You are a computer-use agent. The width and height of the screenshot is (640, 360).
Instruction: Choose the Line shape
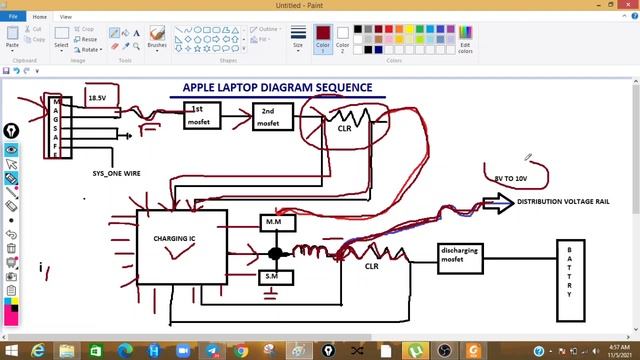coord(178,30)
